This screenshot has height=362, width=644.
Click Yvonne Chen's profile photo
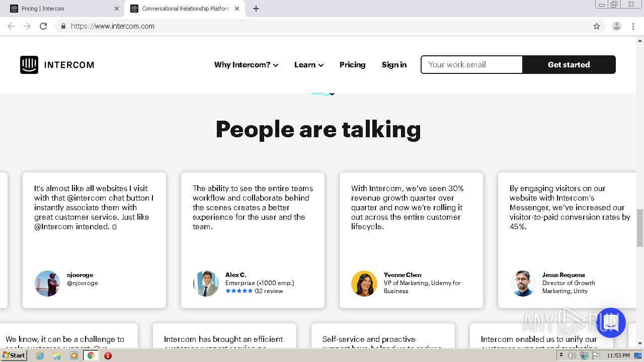tap(364, 284)
